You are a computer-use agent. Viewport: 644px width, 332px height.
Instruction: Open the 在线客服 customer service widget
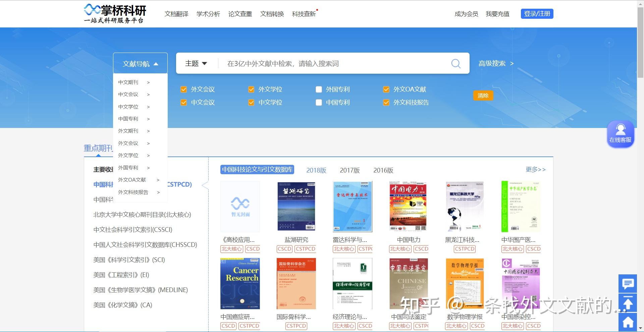620,134
